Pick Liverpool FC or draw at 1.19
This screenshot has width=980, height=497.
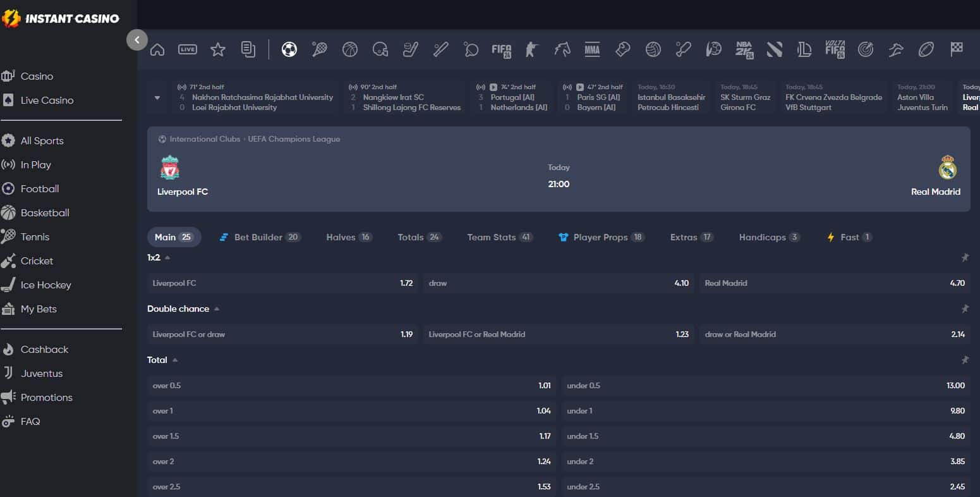[282, 334]
